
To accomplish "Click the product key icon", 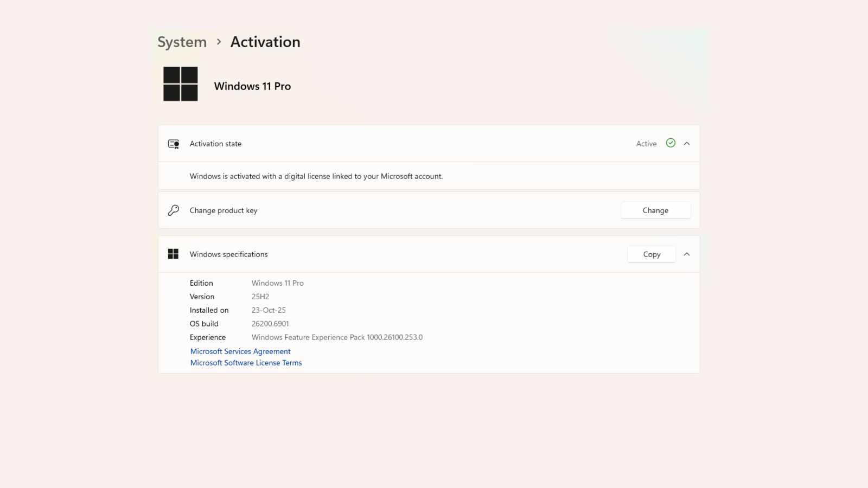I will coord(174,210).
